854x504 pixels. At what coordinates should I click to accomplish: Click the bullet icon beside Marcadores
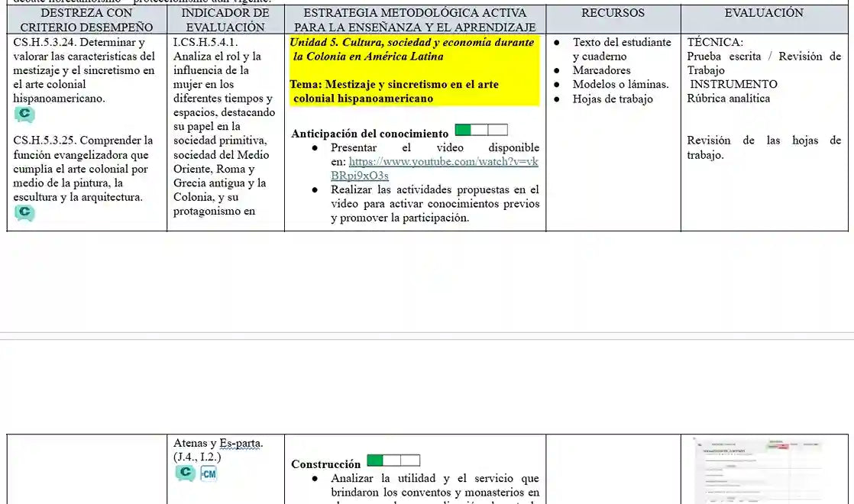557,71
